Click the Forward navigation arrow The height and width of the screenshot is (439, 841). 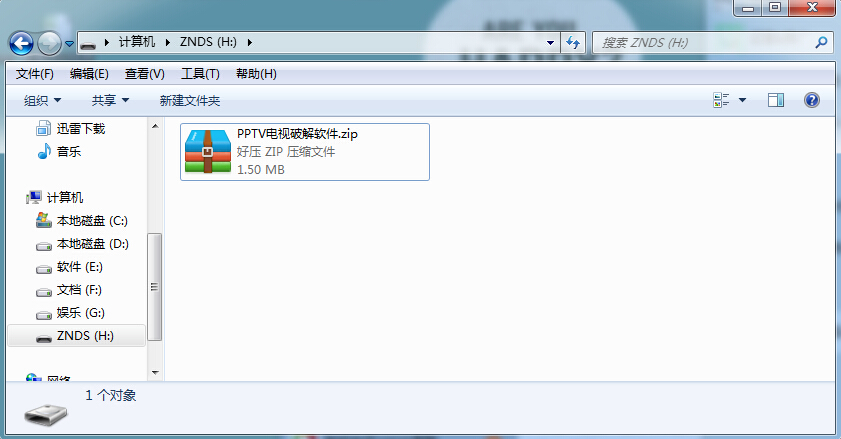click(x=49, y=43)
